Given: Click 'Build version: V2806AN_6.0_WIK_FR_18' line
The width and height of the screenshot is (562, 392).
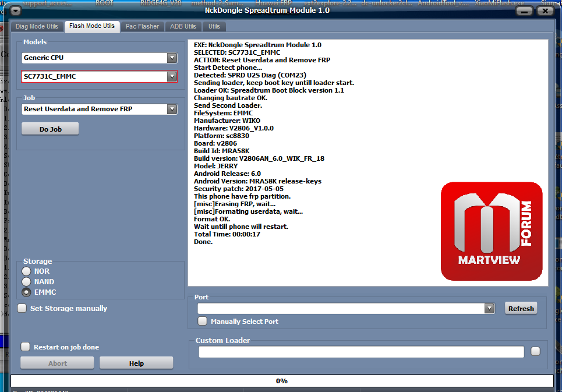Looking at the screenshot, I should coord(259,158).
